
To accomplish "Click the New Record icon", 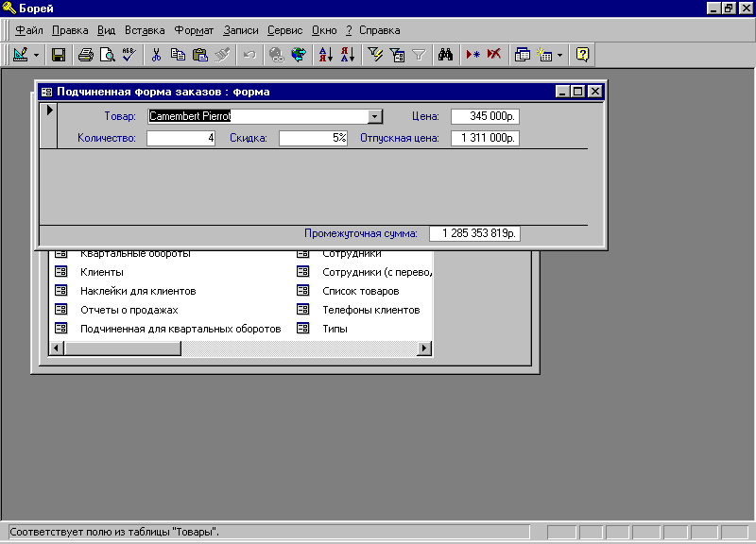I will coord(472,55).
